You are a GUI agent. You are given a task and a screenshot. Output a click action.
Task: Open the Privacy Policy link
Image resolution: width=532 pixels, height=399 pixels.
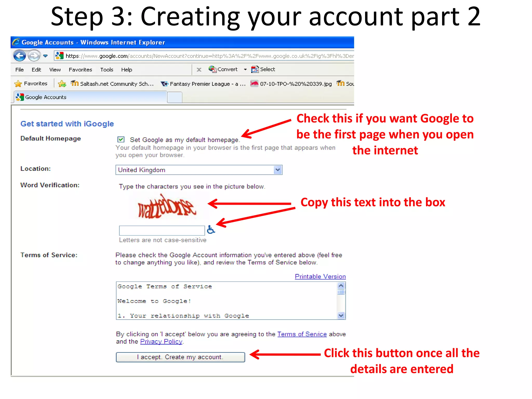tap(161, 341)
